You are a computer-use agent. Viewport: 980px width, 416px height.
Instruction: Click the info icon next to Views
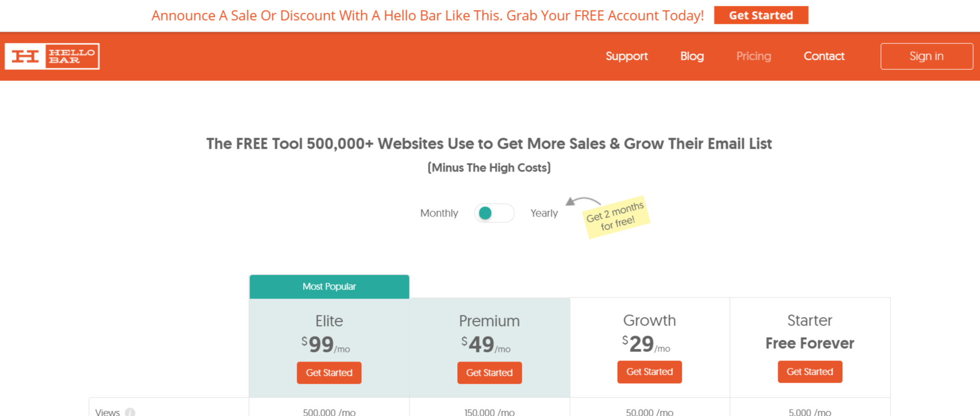coord(130,412)
